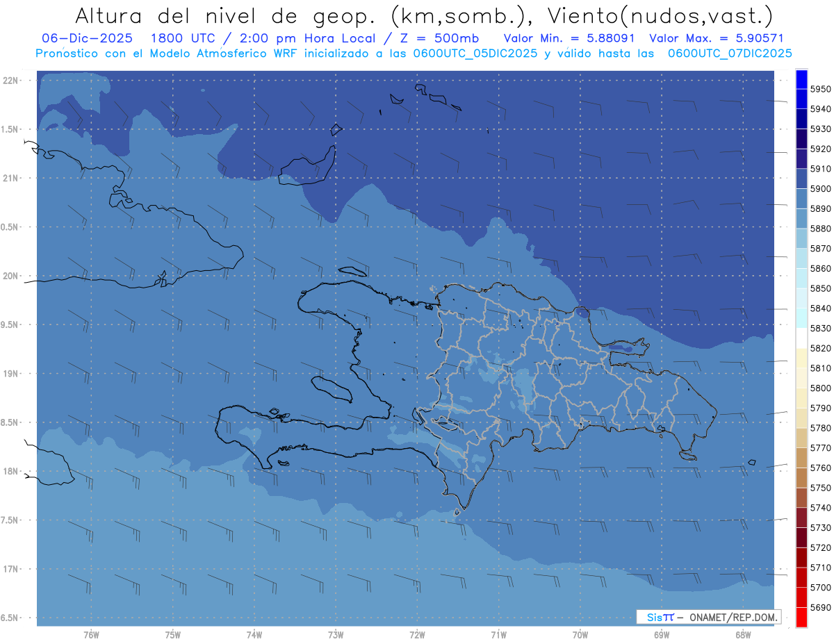The width and height of the screenshot is (834, 644).
Task: Click the '17N' latitude axis label
Action: point(10,569)
